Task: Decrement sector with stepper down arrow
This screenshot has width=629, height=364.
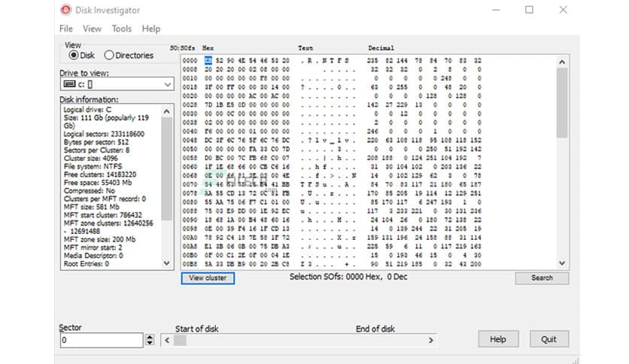Action: coord(150,343)
